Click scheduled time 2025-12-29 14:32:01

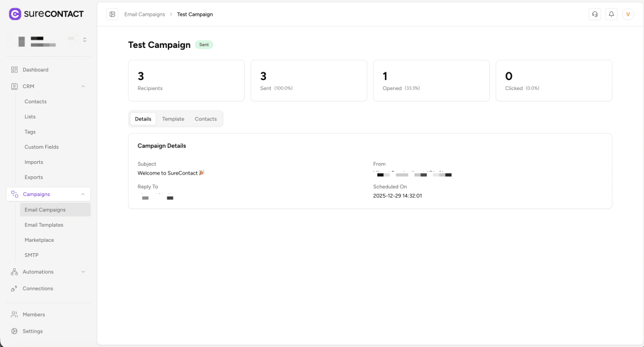[x=397, y=196]
